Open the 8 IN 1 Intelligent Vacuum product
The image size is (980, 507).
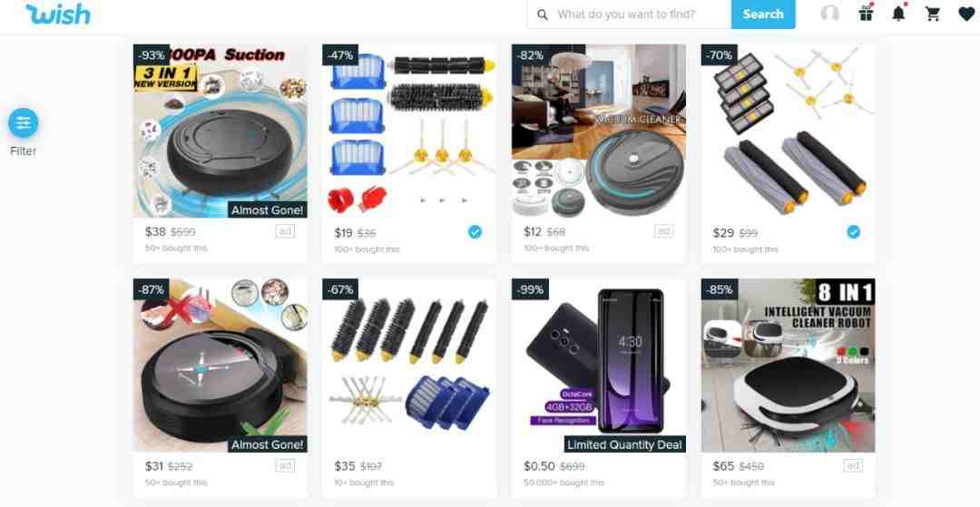pos(789,366)
